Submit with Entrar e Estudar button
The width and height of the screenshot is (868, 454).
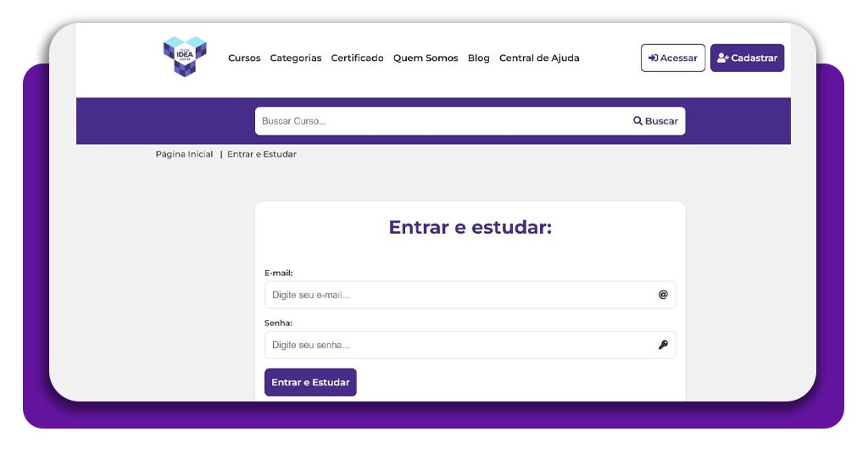(x=310, y=382)
